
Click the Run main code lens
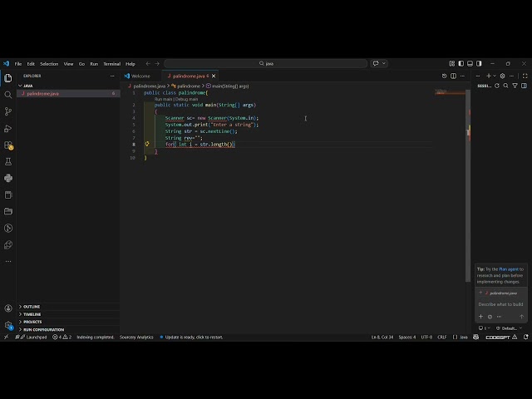(163, 99)
